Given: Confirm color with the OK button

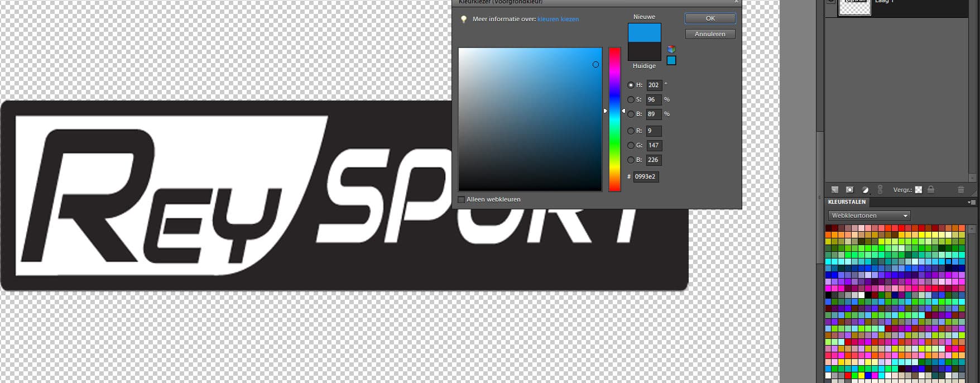Looking at the screenshot, I should point(710,18).
